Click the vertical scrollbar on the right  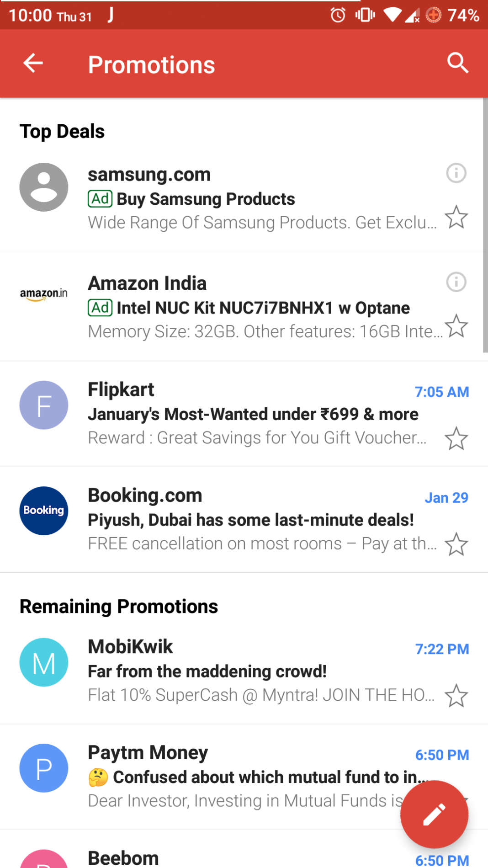(x=485, y=225)
